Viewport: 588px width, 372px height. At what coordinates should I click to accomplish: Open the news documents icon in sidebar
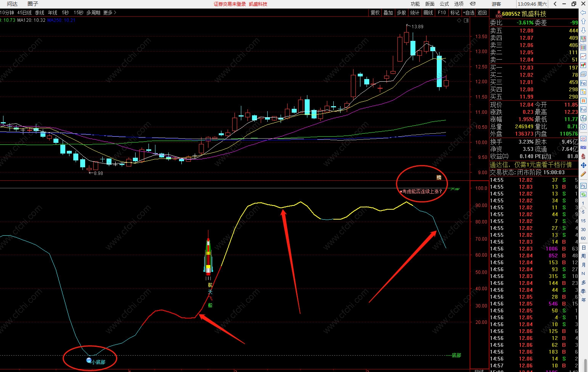[583, 74]
